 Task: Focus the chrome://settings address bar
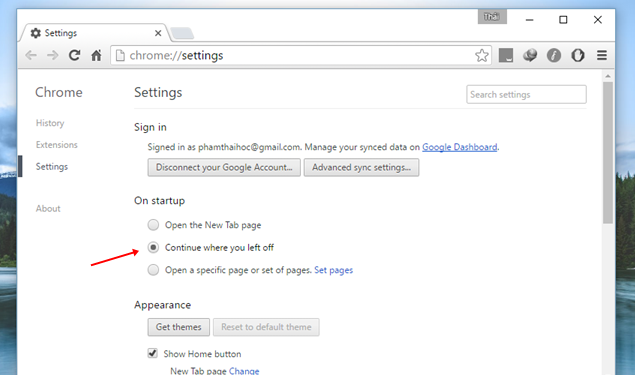[300, 55]
